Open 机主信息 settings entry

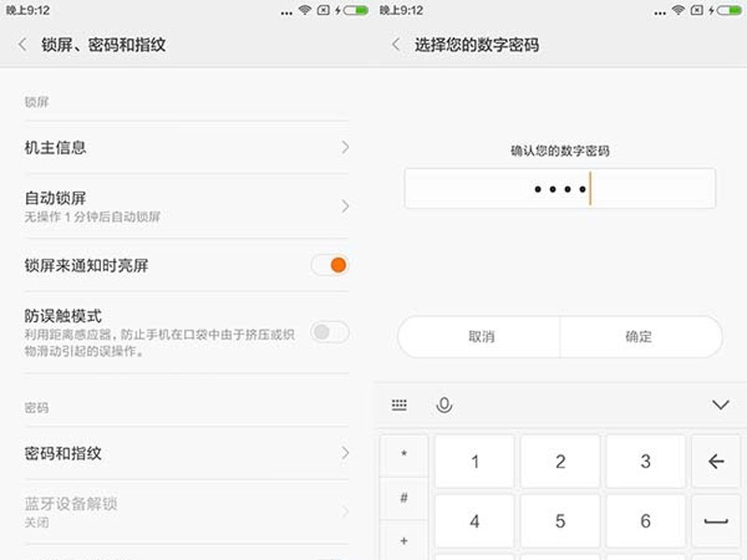(187, 147)
